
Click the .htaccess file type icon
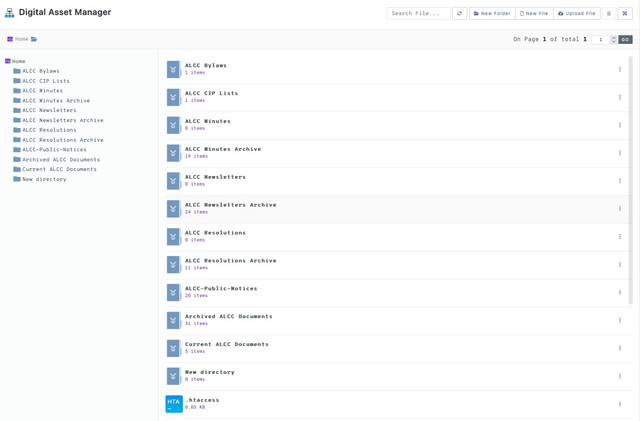[x=174, y=404]
